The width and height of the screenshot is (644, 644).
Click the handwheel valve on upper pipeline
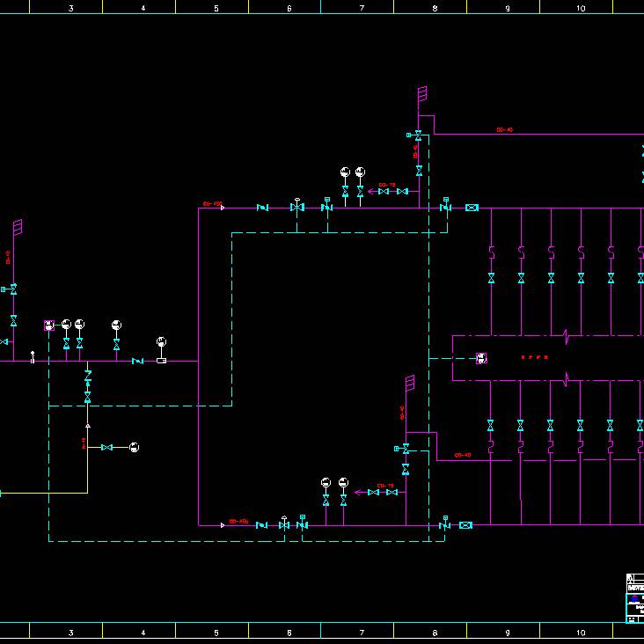[x=297, y=207]
